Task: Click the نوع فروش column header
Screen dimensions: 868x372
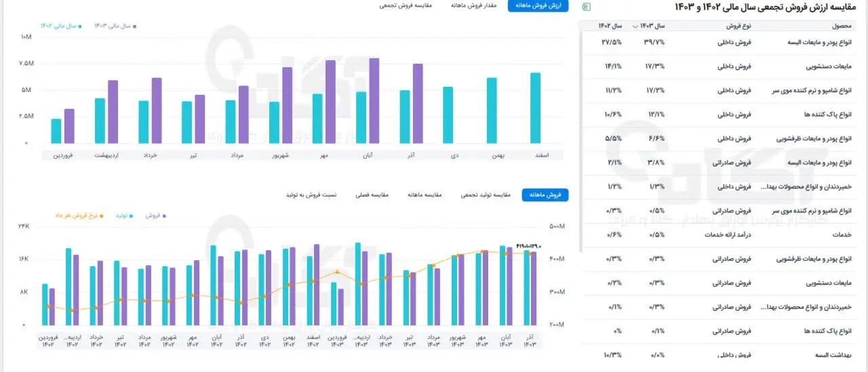Action: 738,26
